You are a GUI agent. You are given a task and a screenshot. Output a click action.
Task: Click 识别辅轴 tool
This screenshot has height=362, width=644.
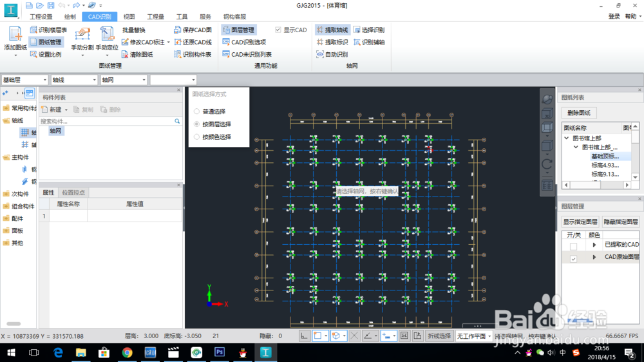369,42
